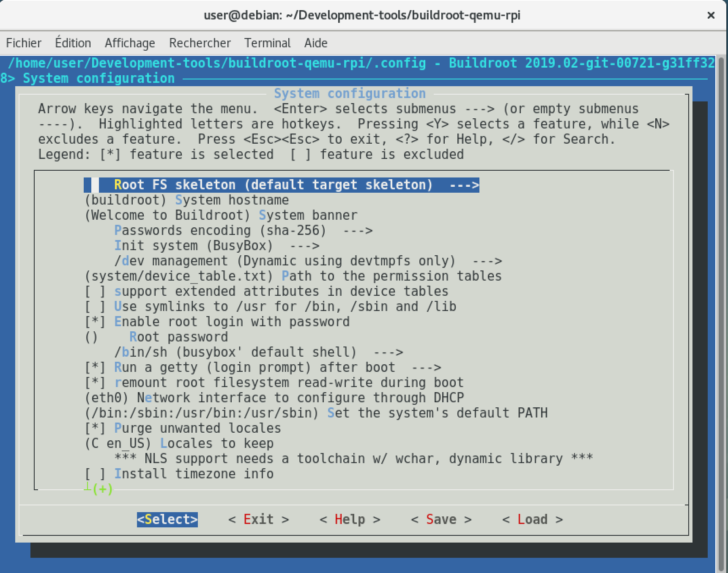This screenshot has width=728, height=573.
Task: Open the Édition menu
Action: (x=73, y=43)
